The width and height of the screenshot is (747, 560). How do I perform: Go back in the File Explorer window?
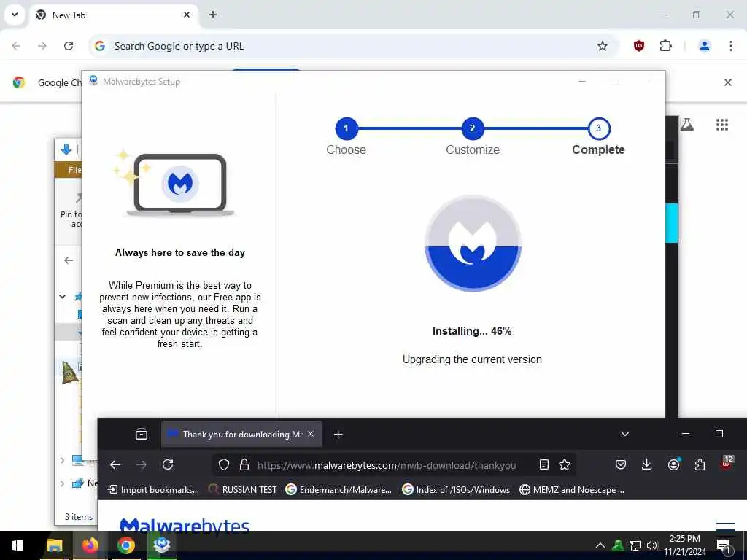tap(69, 260)
